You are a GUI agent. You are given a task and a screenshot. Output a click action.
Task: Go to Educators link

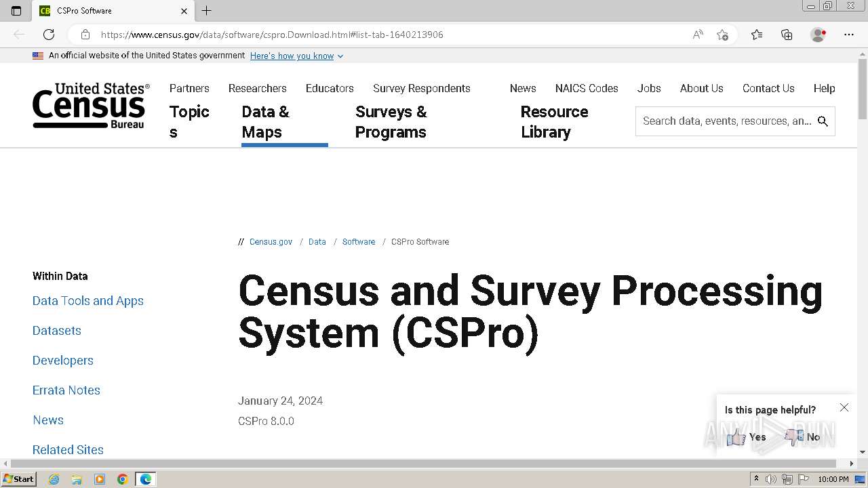pos(330,88)
